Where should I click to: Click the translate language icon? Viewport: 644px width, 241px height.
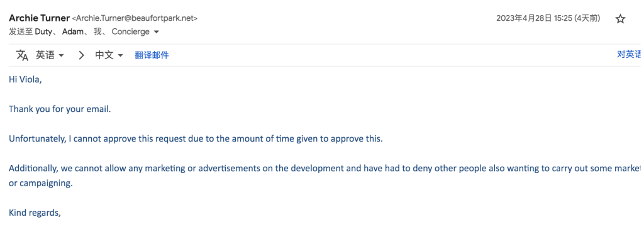(22, 55)
